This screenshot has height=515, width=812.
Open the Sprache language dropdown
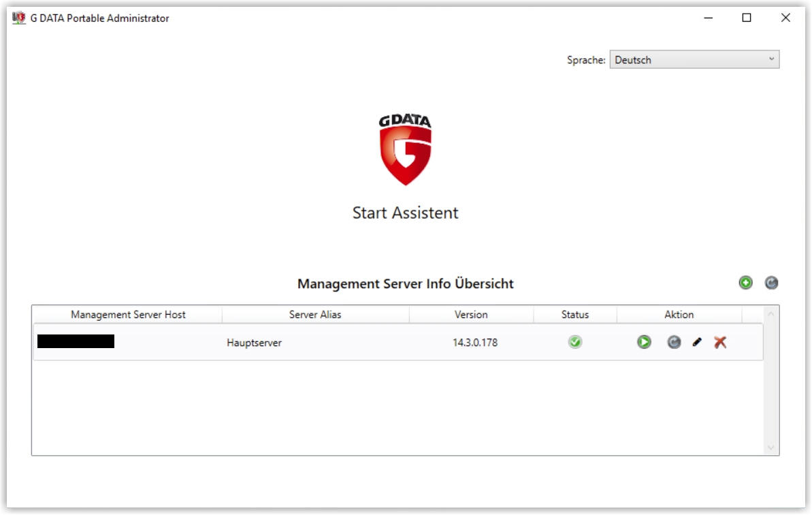tap(694, 59)
